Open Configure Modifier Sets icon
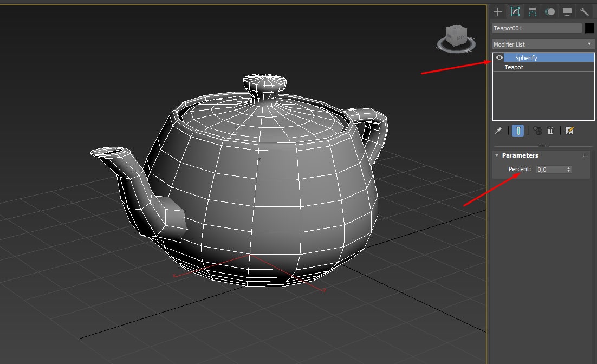597x364 pixels. click(x=569, y=131)
